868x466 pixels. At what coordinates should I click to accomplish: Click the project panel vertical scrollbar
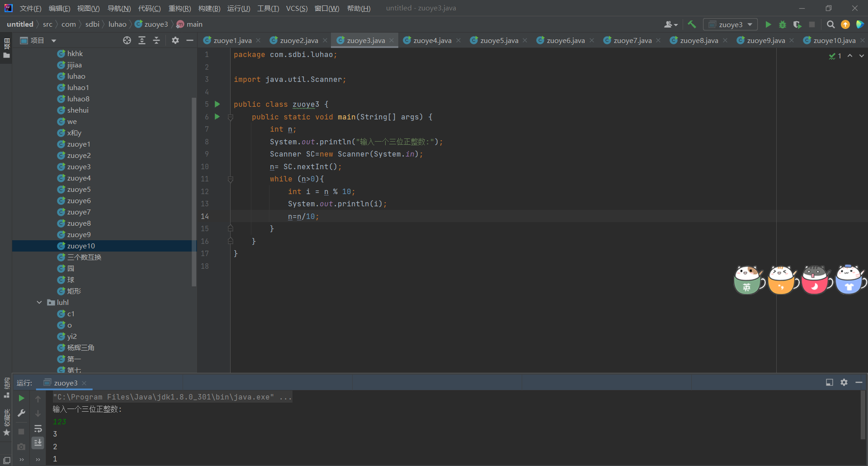point(194,190)
